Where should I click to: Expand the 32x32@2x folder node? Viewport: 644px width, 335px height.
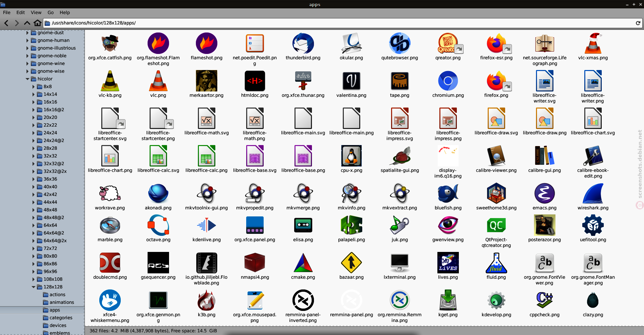[34, 172]
